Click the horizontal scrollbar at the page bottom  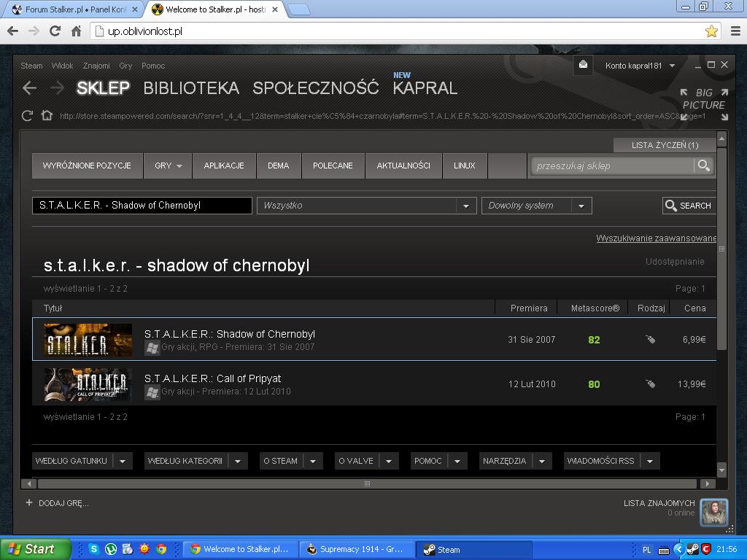click(x=367, y=484)
